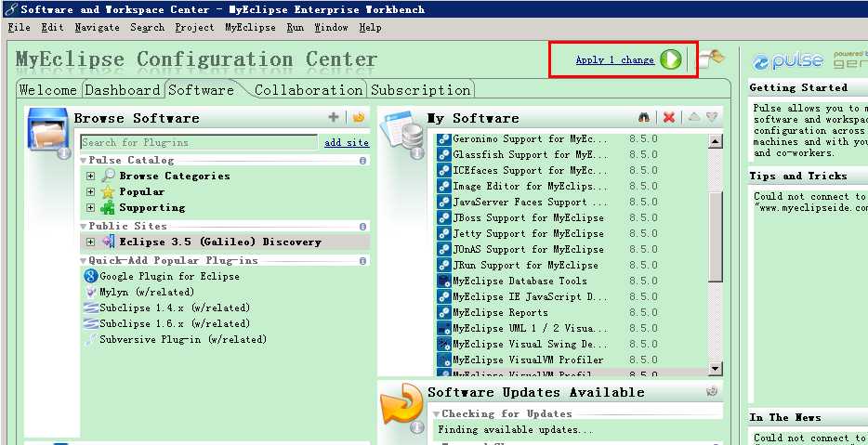Switch to the Subscription tab

[x=421, y=90]
